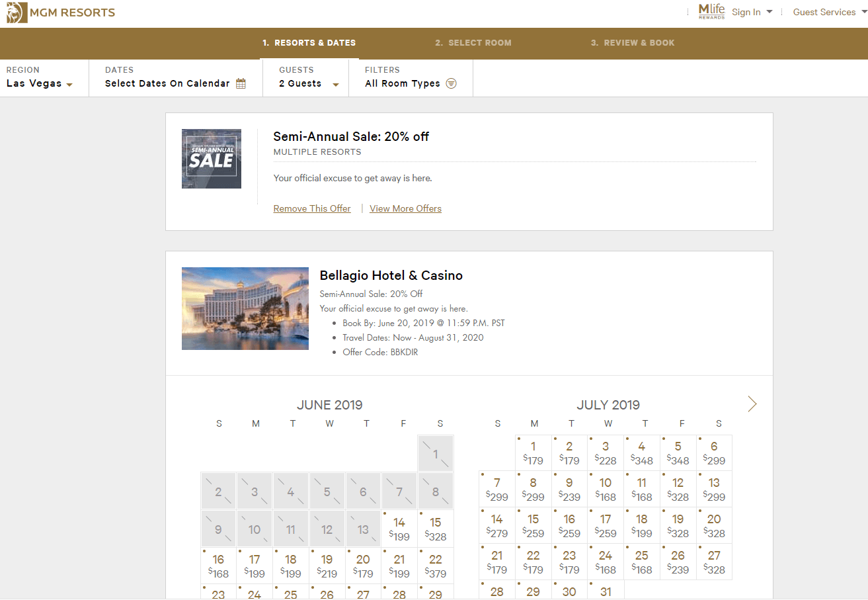Select July 3 at $228
This screenshot has width=868, height=600.
click(x=606, y=452)
